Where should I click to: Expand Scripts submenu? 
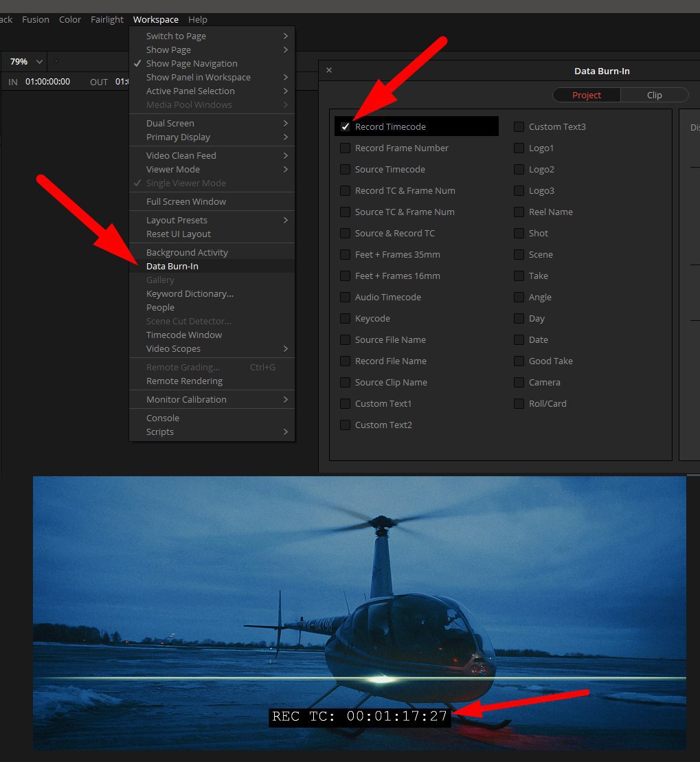point(212,432)
